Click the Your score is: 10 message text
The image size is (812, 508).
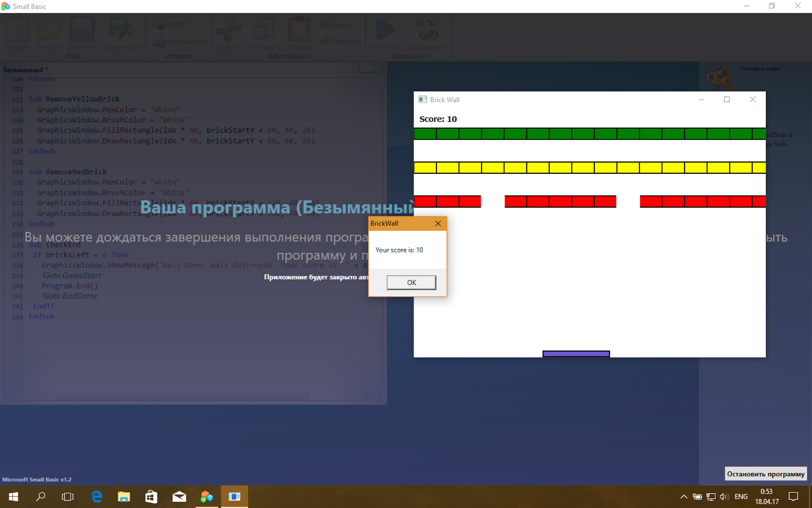(399, 250)
